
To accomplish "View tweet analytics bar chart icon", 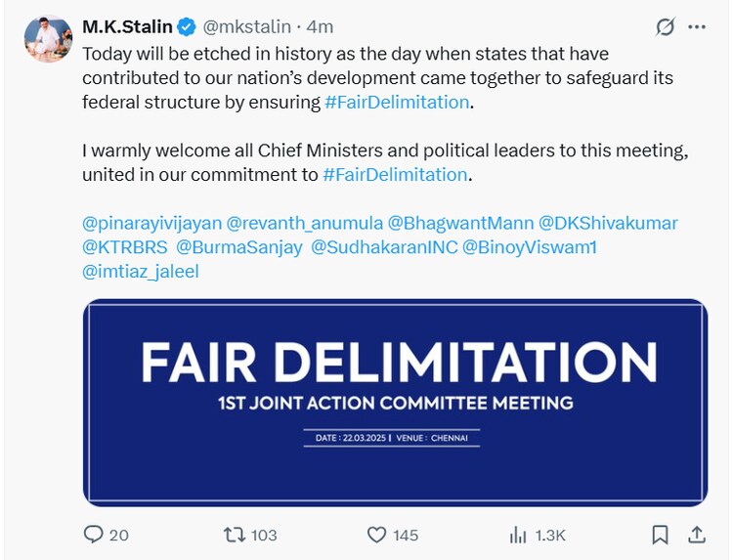I will [518, 535].
